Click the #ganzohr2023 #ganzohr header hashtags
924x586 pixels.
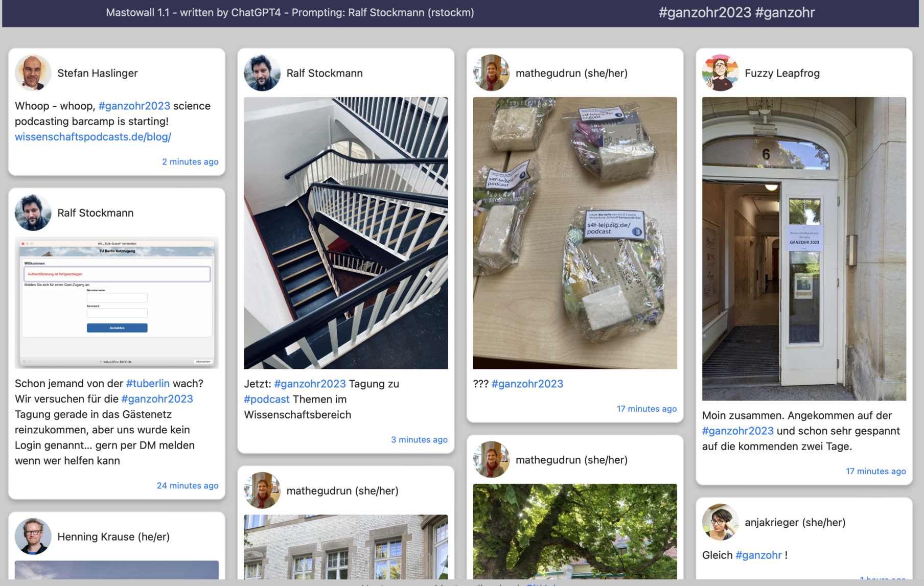tap(736, 13)
